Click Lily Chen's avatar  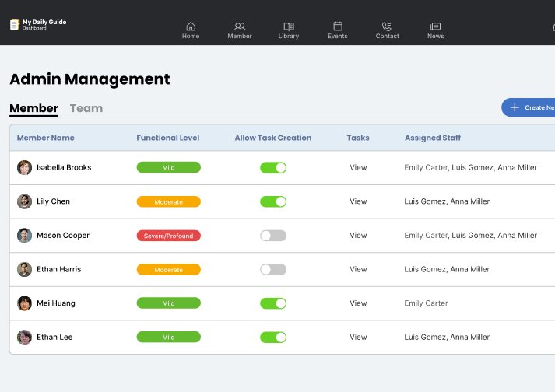coord(24,201)
